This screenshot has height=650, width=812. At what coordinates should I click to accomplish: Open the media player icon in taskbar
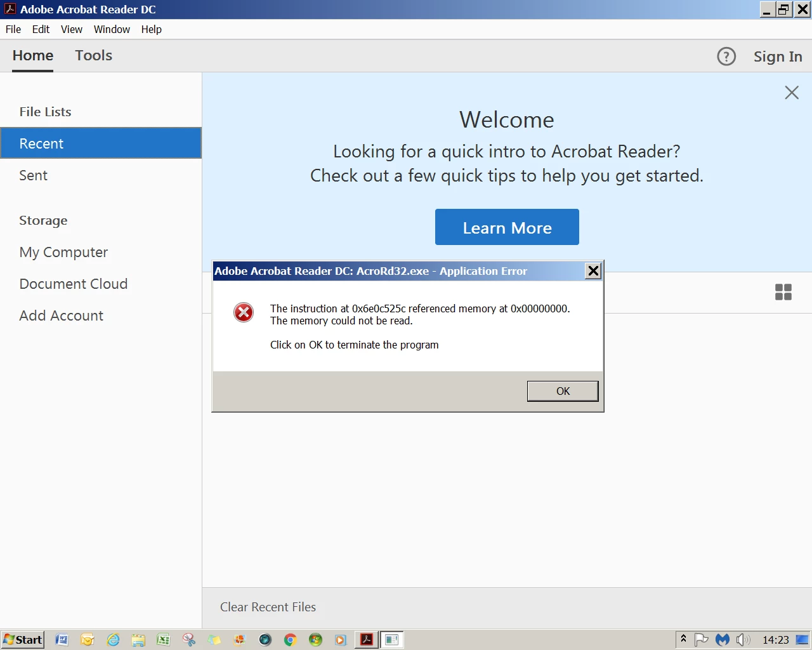pos(341,640)
